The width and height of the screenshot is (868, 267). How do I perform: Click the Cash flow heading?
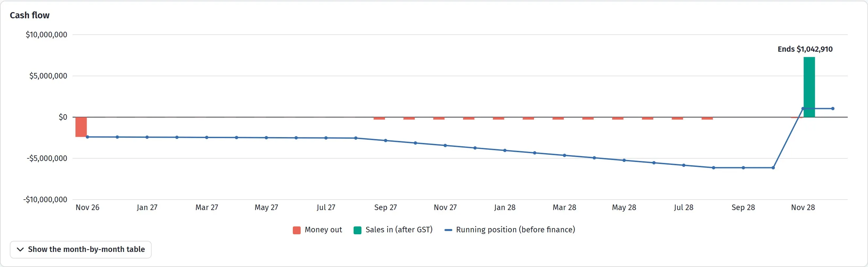click(x=30, y=15)
